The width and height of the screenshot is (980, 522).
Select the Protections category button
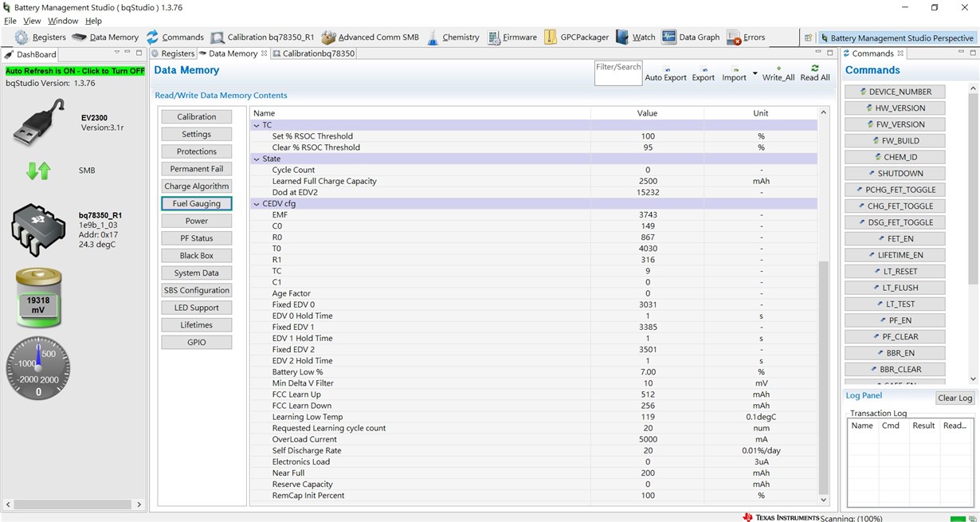197,151
